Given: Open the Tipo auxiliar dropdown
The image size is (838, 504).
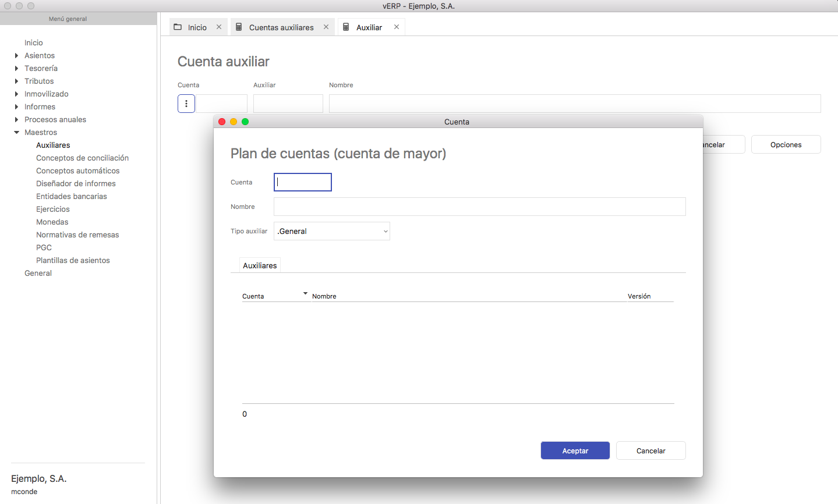Looking at the screenshot, I should (331, 231).
